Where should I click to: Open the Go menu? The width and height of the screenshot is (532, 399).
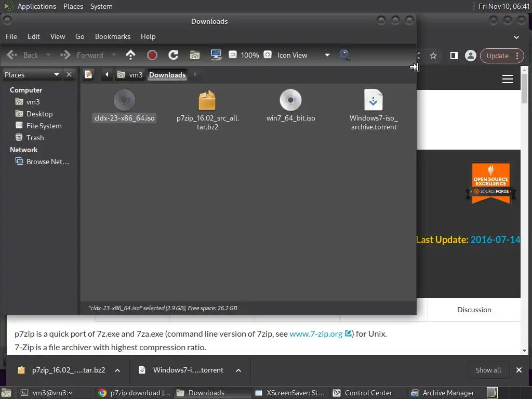(x=79, y=36)
